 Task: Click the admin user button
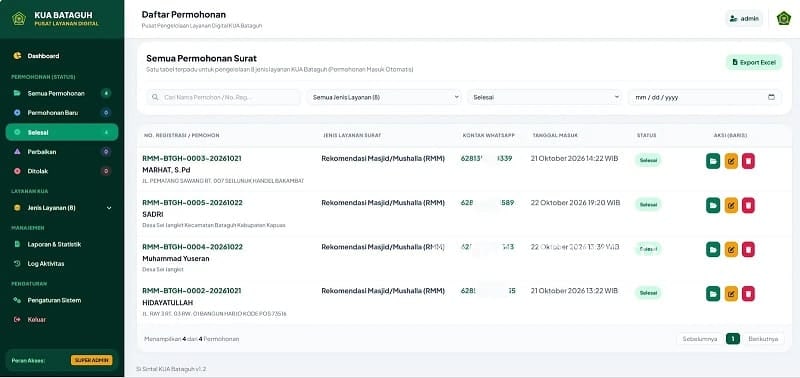(744, 18)
